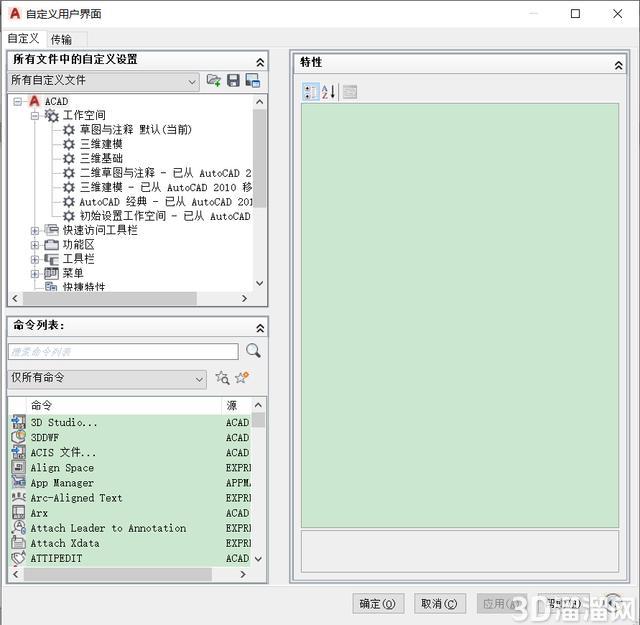Collapse the ACAD root tree node
Viewport: 640px width, 625px height.
click(17, 101)
